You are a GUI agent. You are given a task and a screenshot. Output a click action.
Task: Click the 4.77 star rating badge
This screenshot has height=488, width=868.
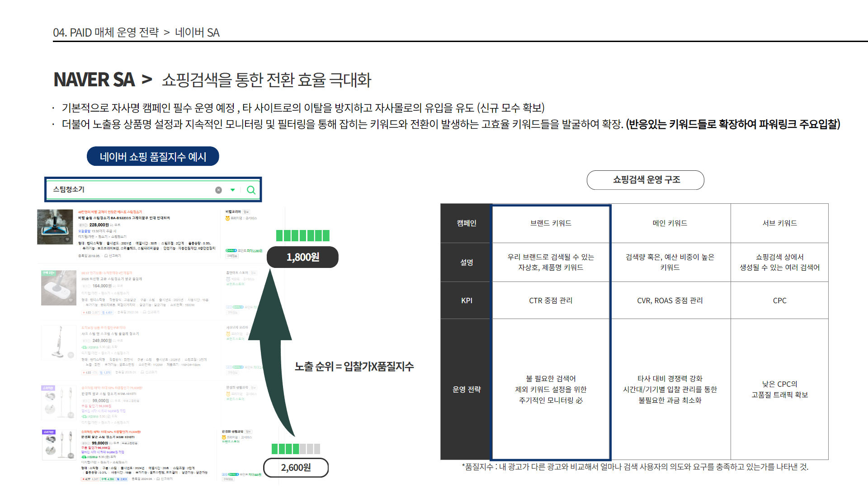90,479
